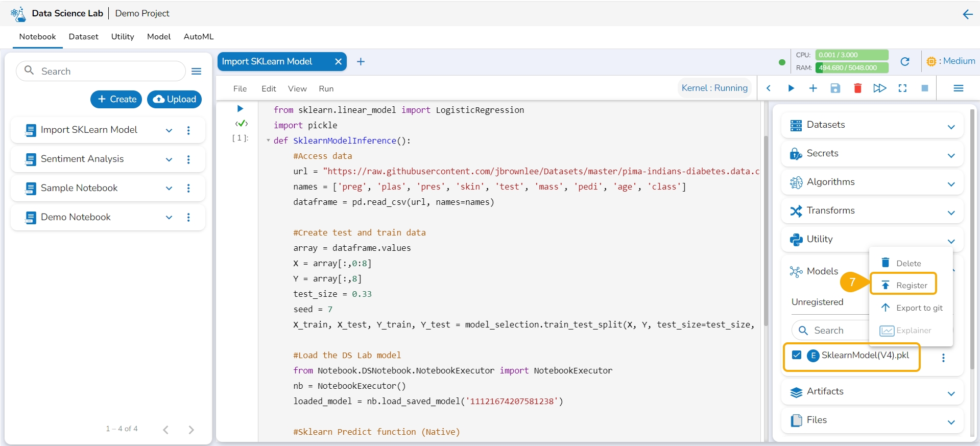Switch to the AutoML tab
Screen dimensions: 980x446
point(198,37)
